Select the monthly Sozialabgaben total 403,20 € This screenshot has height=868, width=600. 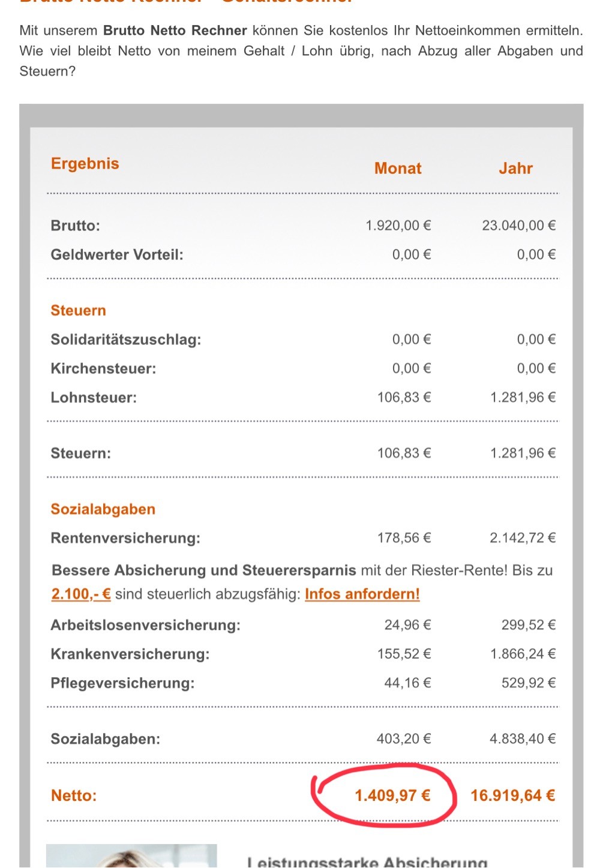tap(404, 739)
